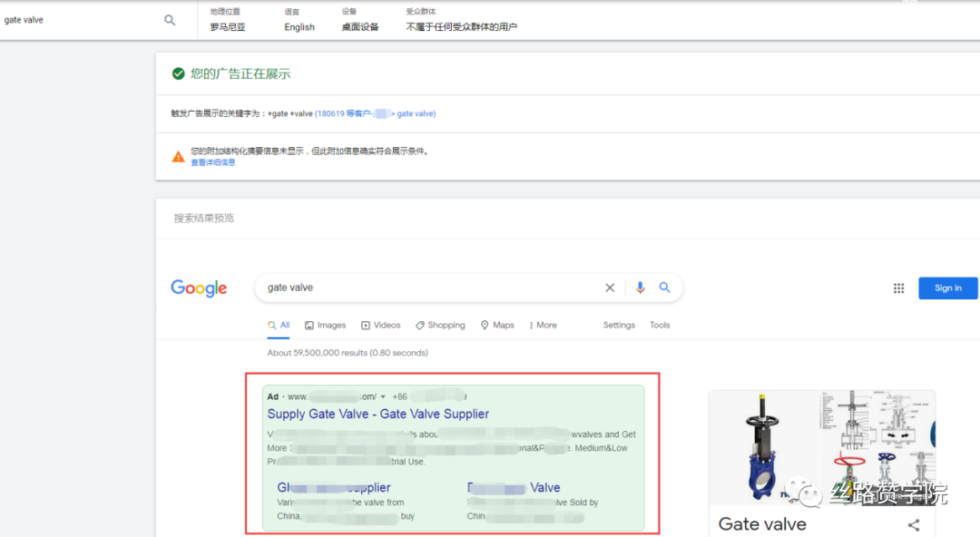Viewport: 980px width, 537px height.
Task: Click the Sign in button
Action: 947,288
